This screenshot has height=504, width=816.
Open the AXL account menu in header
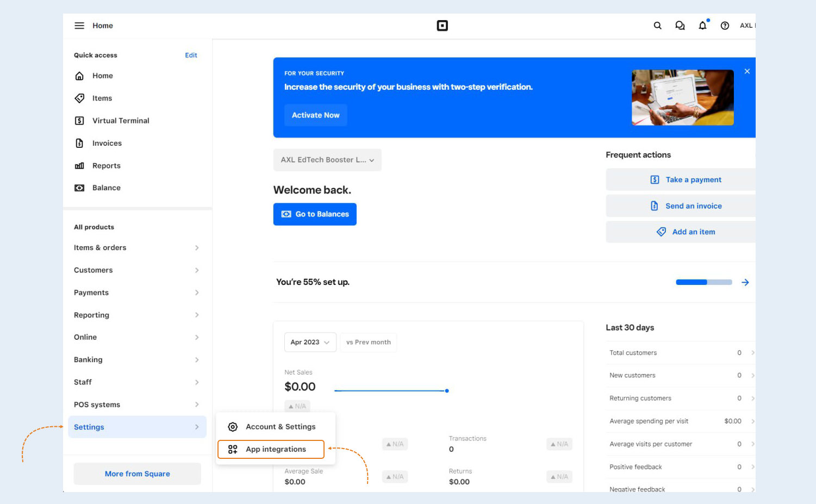(x=748, y=26)
